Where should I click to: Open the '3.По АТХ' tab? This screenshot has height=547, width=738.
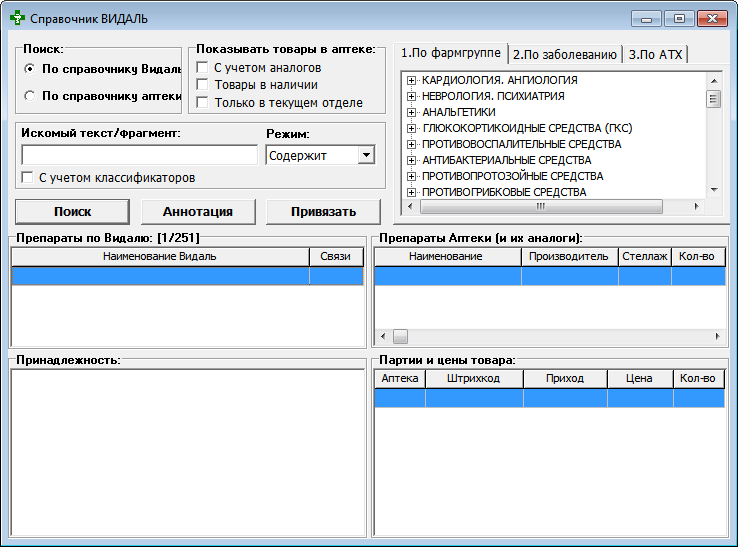[655, 54]
